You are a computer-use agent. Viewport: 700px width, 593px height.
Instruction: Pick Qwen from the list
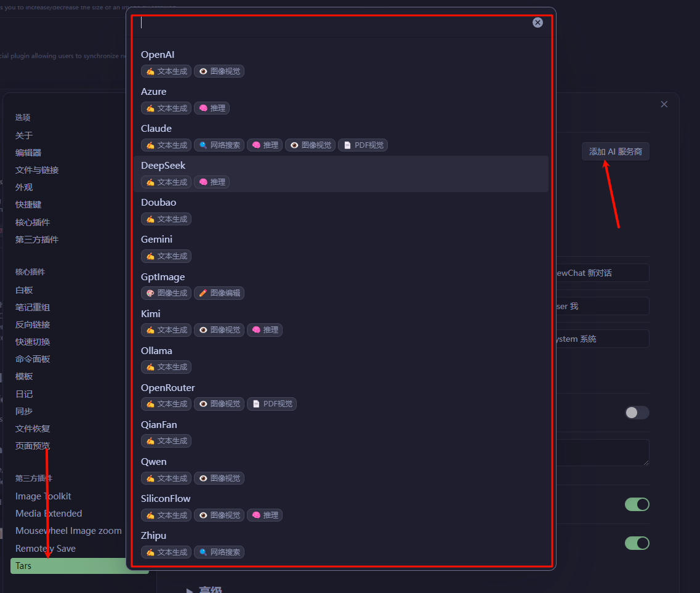[x=341, y=470]
